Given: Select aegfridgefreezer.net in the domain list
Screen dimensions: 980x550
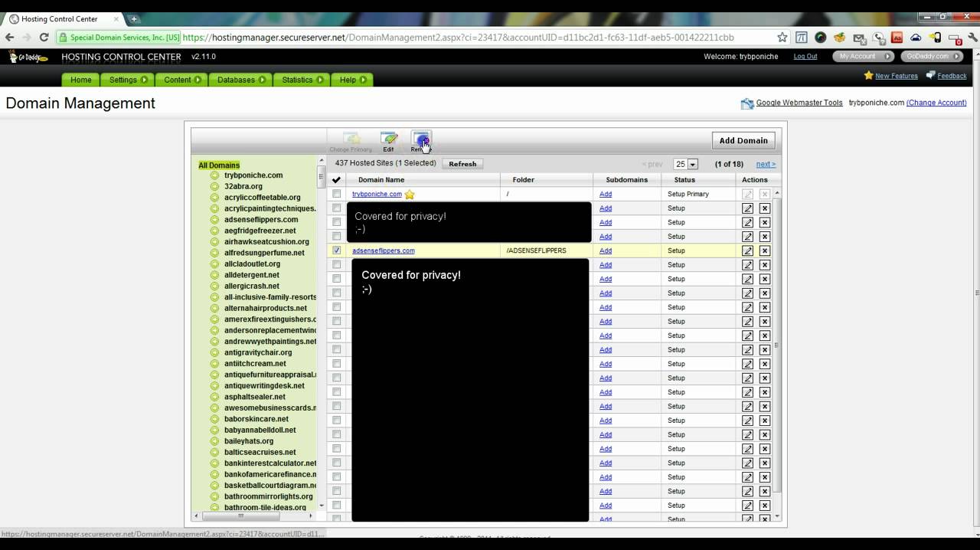Looking at the screenshot, I should (x=260, y=231).
